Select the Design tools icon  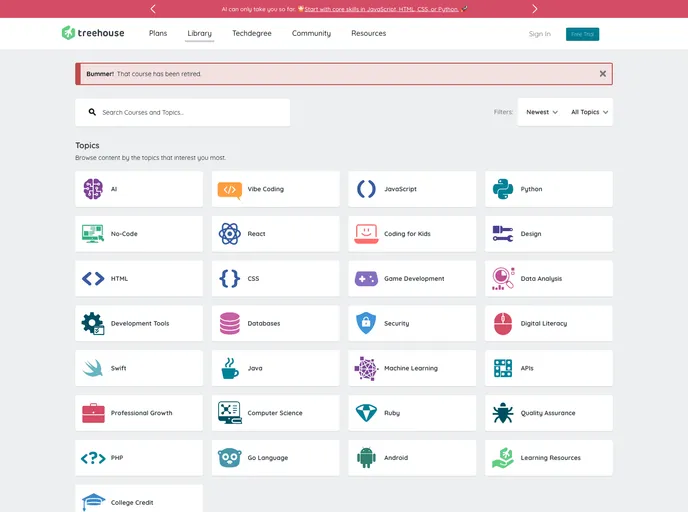click(x=503, y=234)
